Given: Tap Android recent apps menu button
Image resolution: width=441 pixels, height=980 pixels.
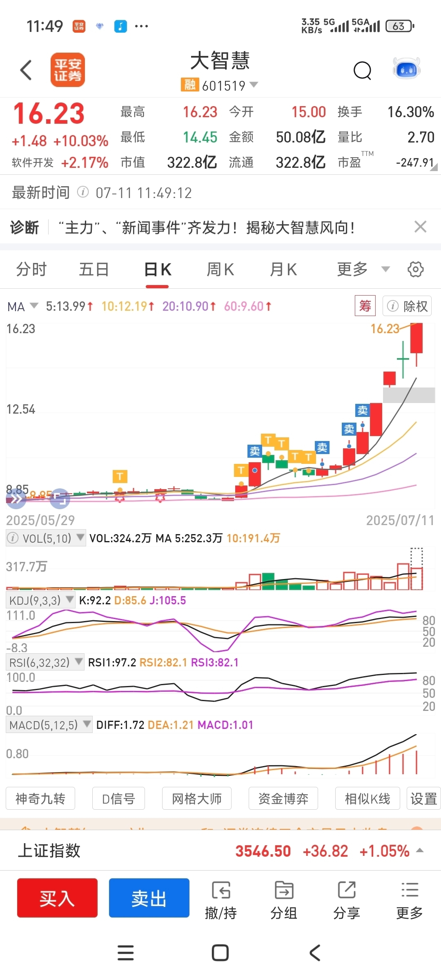Looking at the screenshot, I should pos(125,953).
